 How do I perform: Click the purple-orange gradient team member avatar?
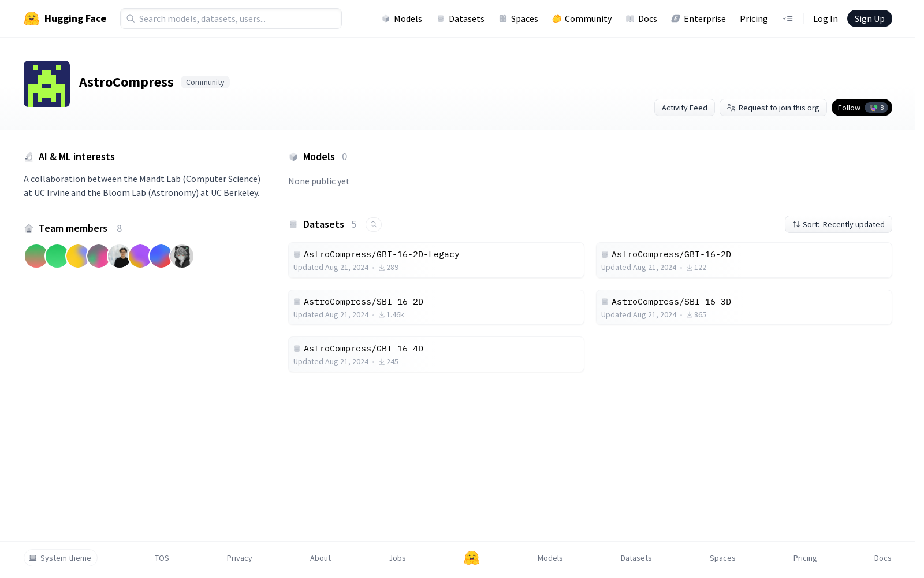[x=140, y=256]
